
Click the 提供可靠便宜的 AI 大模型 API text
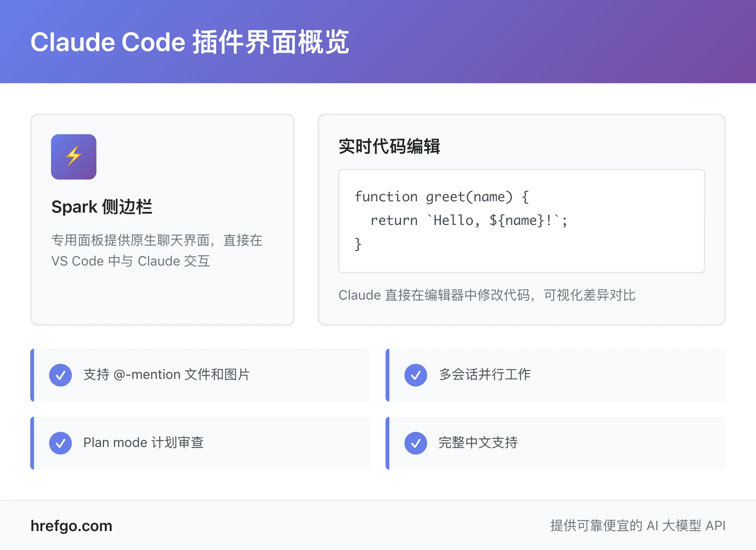(x=638, y=526)
